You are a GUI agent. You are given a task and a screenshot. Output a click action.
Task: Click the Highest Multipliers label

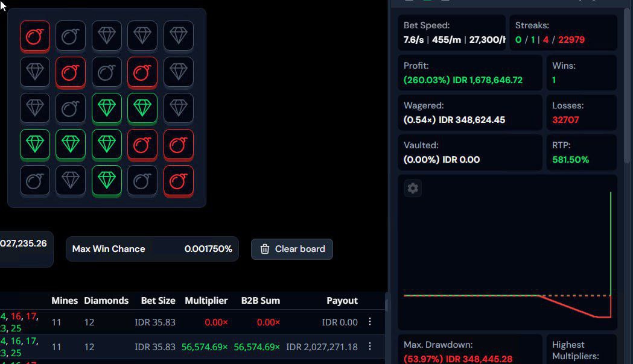click(x=576, y=350)
